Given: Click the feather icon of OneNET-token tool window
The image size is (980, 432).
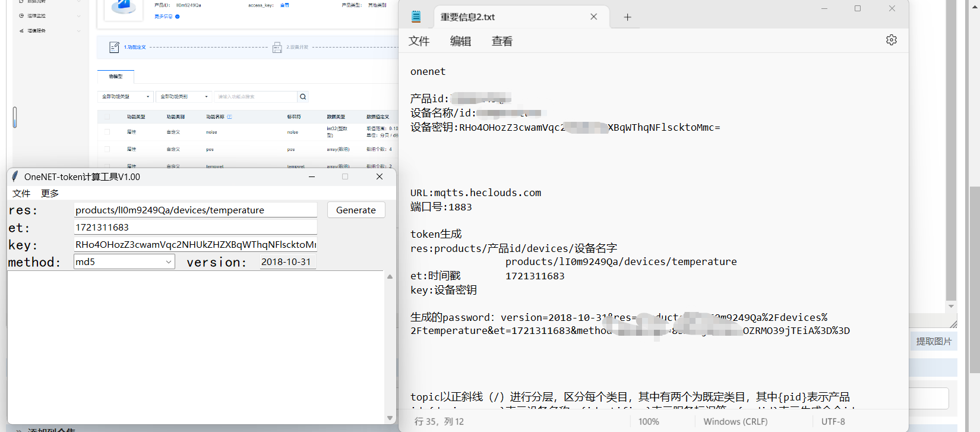Looking at the screenshot, I should point(15,176).
